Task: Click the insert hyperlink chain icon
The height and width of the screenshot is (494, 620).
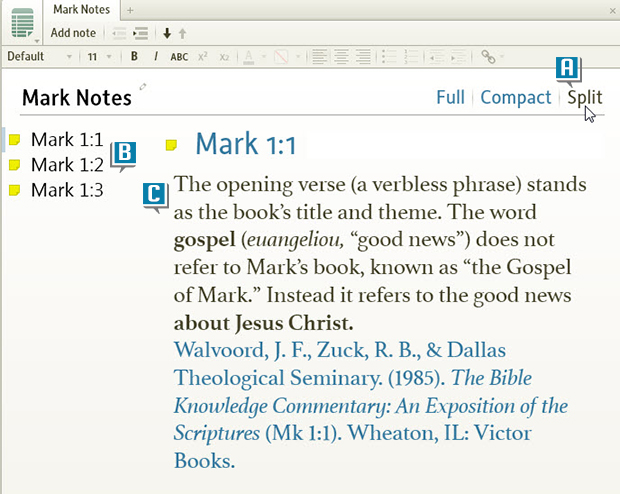Action: pos(488,57)
